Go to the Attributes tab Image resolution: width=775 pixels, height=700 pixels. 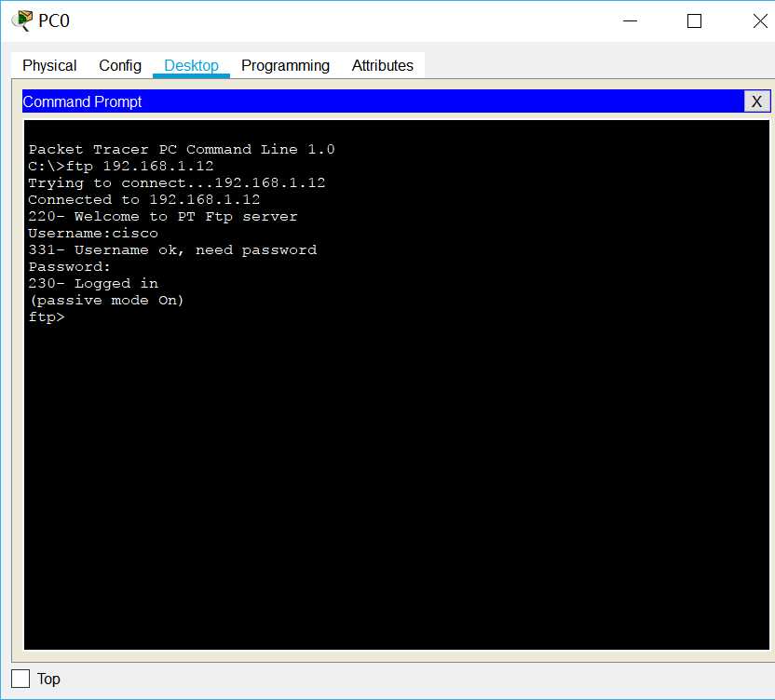[x=382, y=65]
